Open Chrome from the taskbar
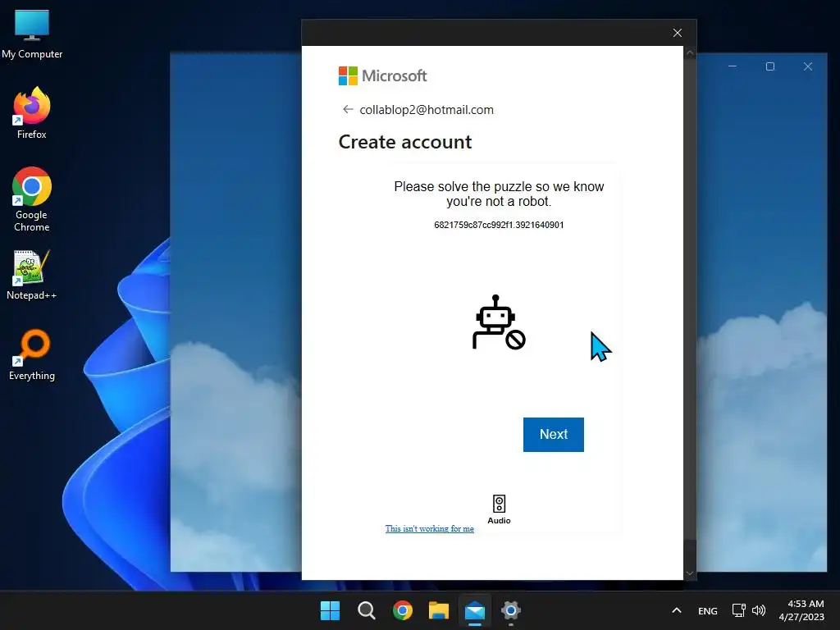The image size is (840, 630). [x=403, y=610]
